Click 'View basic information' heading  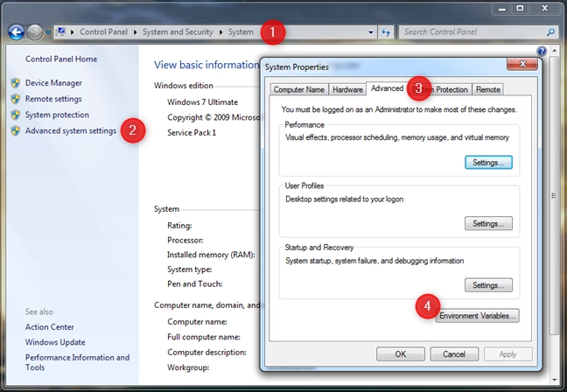point(206,65)
